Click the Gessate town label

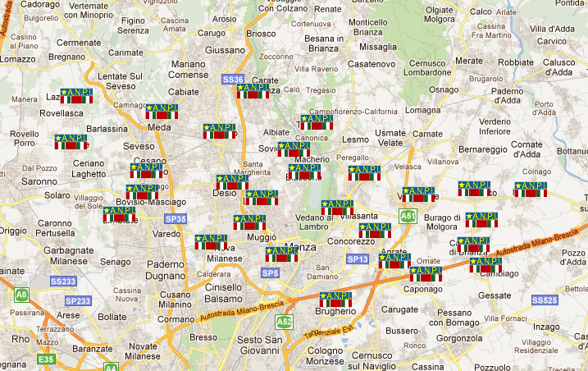click(x=495, y=295)
